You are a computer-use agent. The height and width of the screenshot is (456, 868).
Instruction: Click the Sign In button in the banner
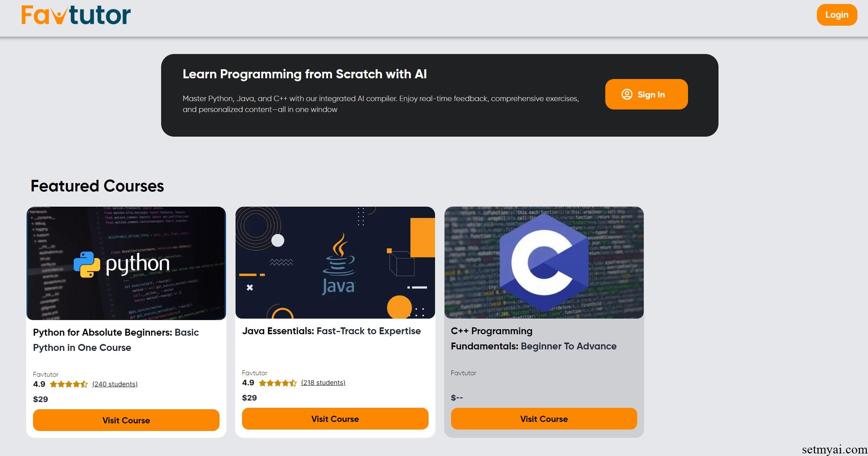point(646,94)
